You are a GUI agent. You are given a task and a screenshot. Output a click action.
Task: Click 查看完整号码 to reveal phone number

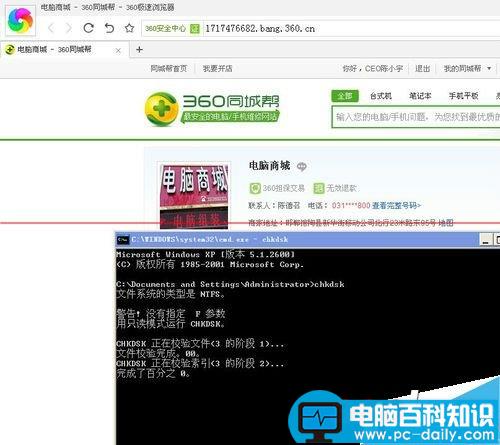[396, 205]
